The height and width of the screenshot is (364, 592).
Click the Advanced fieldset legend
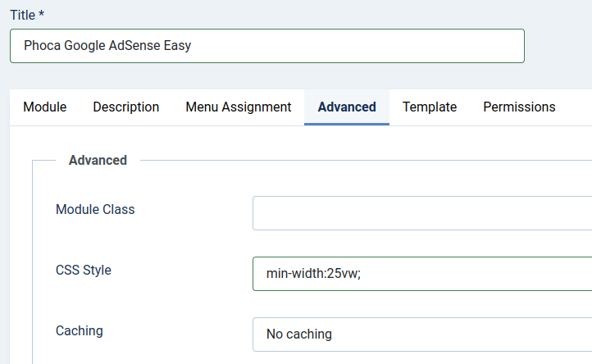98,160
